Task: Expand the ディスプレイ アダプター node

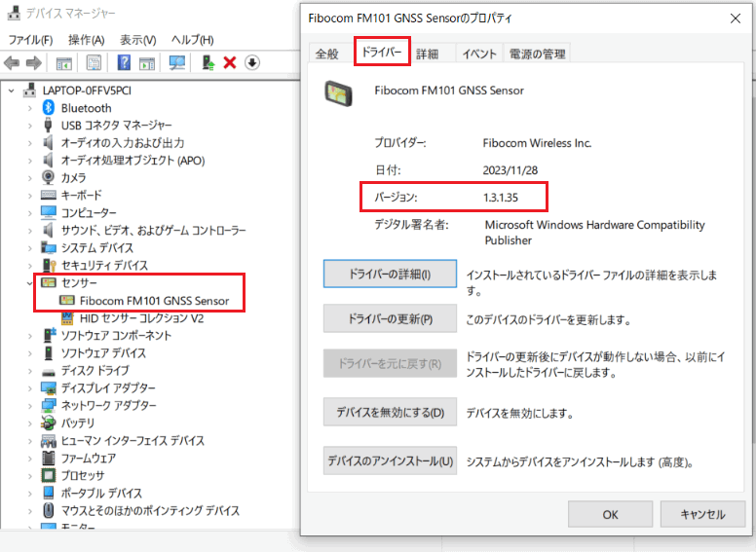Action: pos(30,387)
